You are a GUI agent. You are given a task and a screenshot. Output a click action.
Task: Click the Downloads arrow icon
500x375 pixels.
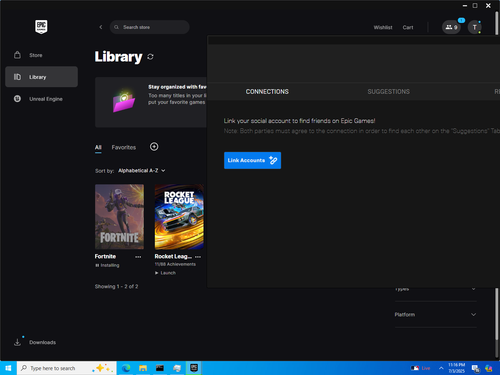pos(17,342)
